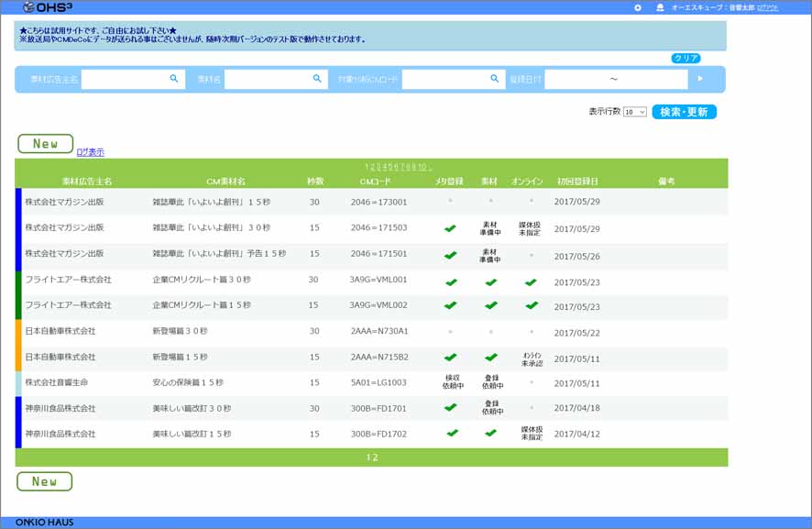Click the オンライン checkmark in the 3A9G=VML002 row
Screen dimensions: 812x529
point(532,305)
